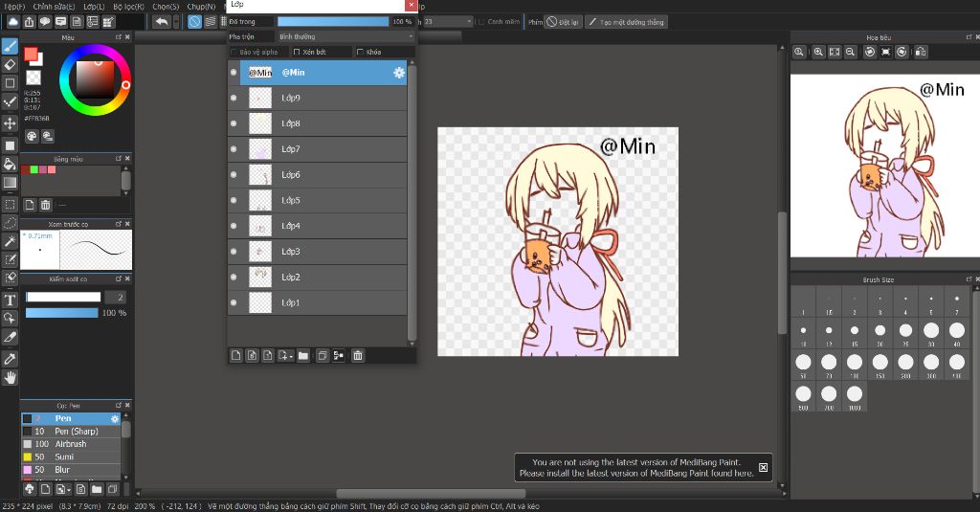The width and height of the screenshot is (980, 512).
Task: Create a layer folder in Lớp panel
Action: pyautogui.click(x=303, y=356)
